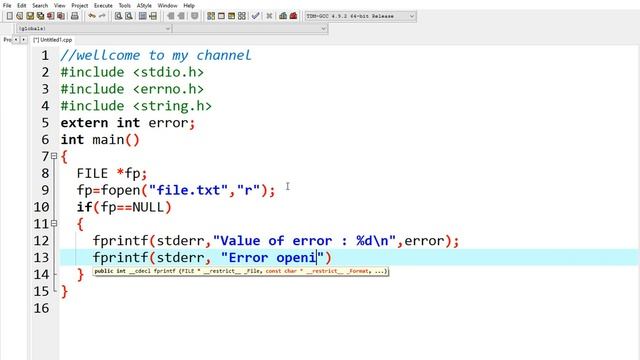Undo the last edit
This screenshot has height=360, width=640.
tap(92, 16)
